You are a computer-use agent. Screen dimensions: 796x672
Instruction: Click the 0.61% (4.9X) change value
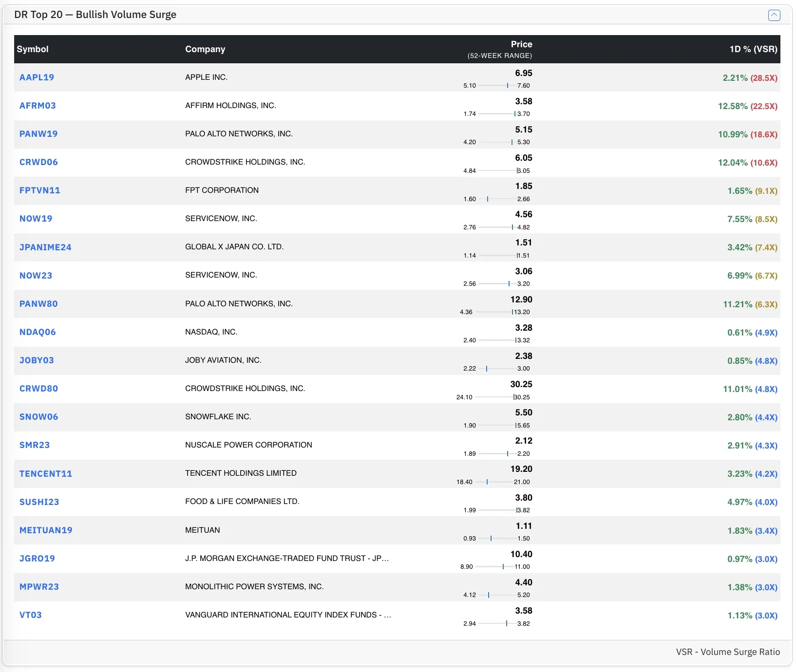coord(753,333)
